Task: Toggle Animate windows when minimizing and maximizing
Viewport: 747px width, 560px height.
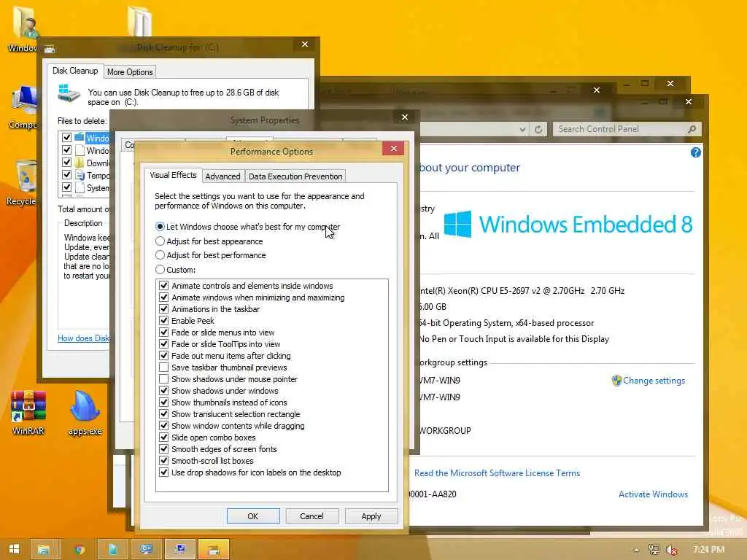Action: click(x=164, y=297)
